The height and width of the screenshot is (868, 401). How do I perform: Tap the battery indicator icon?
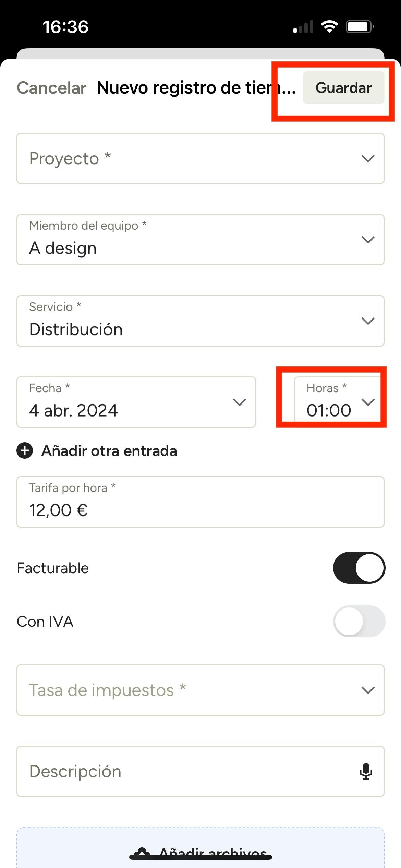click(x=359, y=27)
